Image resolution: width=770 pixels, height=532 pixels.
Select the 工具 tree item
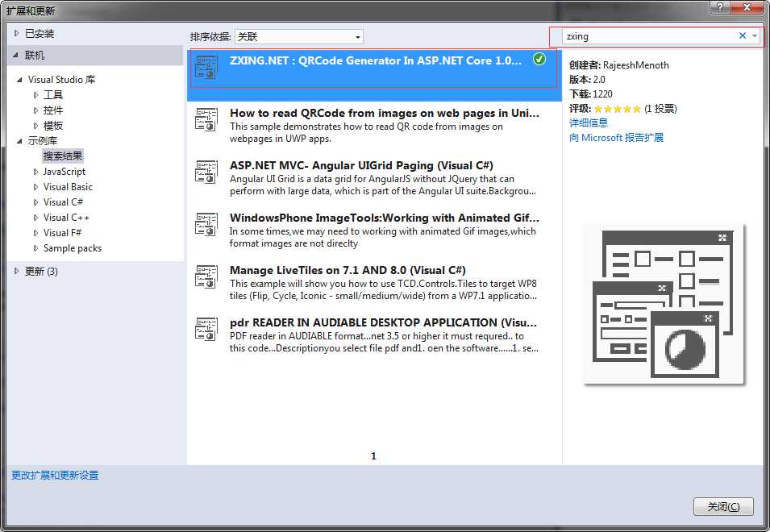53,95
